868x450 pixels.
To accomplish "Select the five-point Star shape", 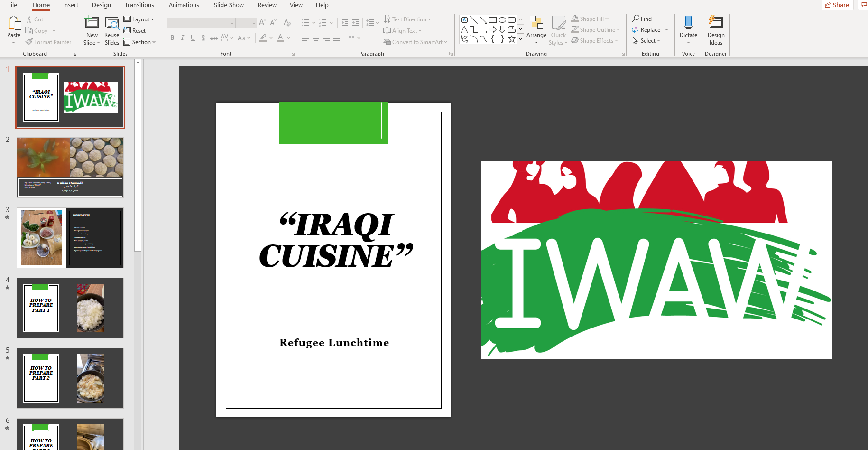I will (x=512, y=39).
